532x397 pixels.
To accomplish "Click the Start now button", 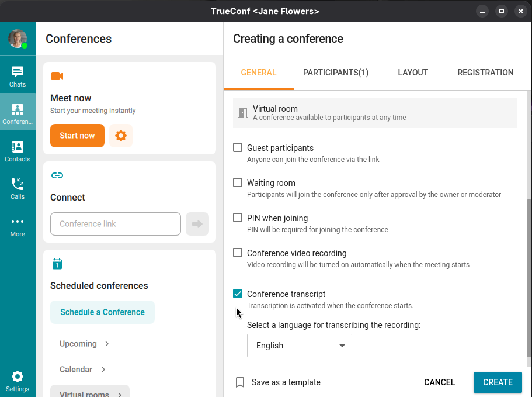I will coord(77,136).
